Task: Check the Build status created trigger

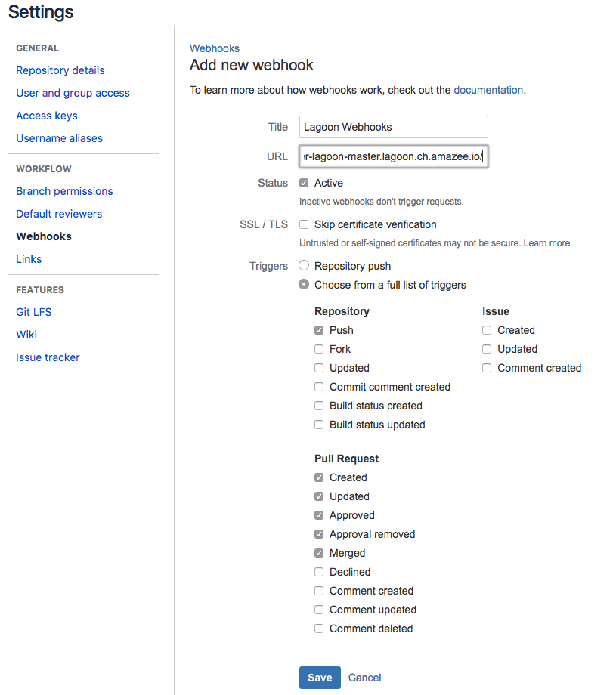Action: [319, 406]
